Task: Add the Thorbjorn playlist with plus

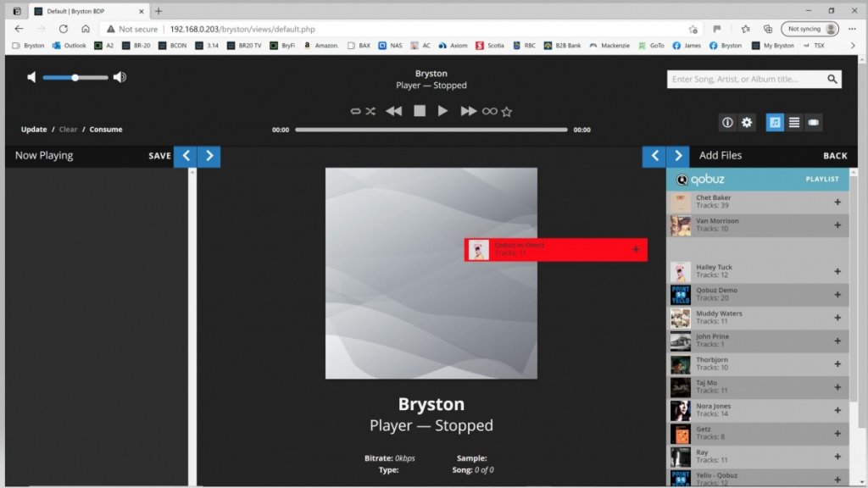Action: click(837, 364)
